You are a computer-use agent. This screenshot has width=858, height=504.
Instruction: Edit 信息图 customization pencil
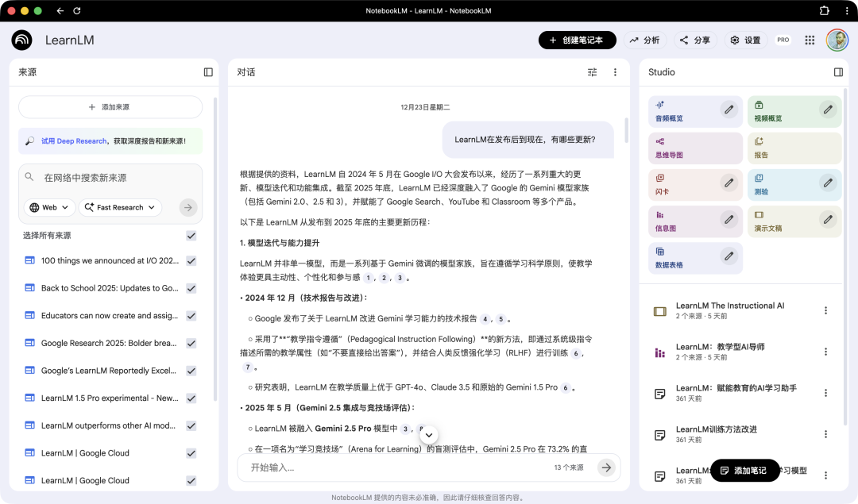729,220
